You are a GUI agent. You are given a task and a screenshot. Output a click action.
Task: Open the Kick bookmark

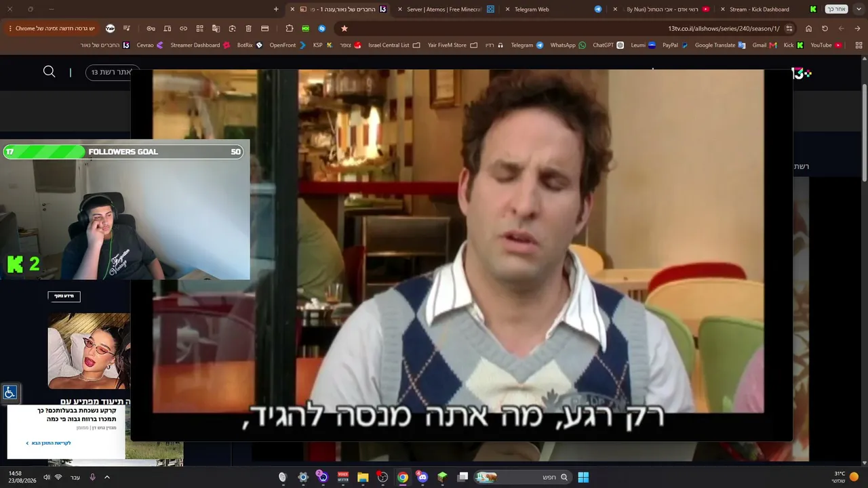point(793,45)
